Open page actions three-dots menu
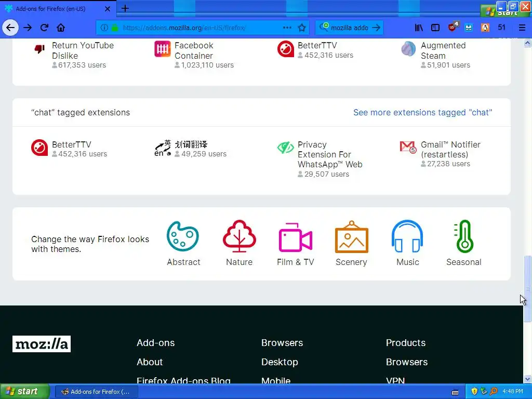 coord(287,28)
